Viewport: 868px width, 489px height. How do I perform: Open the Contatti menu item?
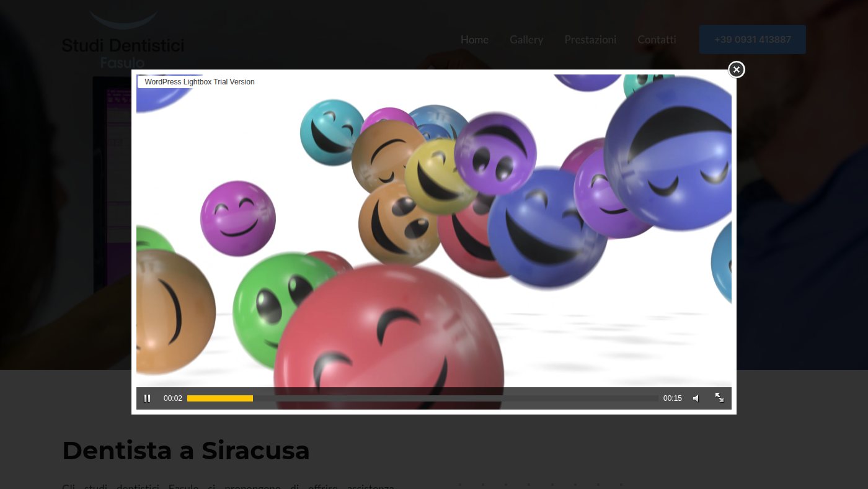coord(657,40)
